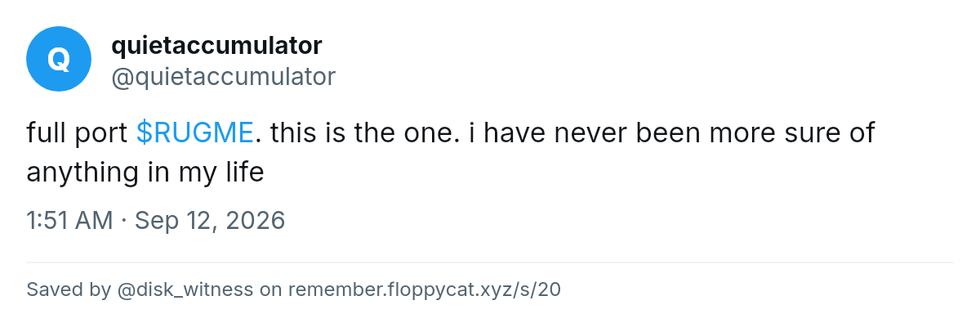Open the bold quietaccumulator display name
This screenshot has height=314, width=980.
tap(216, 44)
